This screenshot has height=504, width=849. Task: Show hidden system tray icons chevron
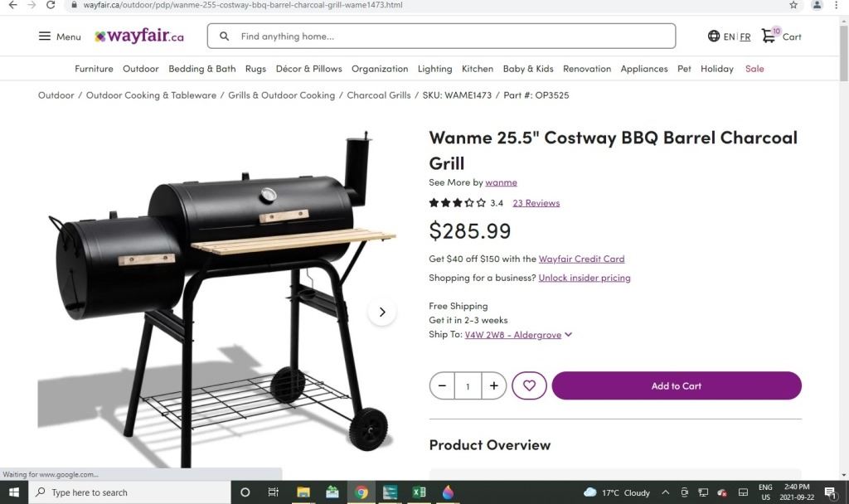pyautogui.click(x=666, y=492)
